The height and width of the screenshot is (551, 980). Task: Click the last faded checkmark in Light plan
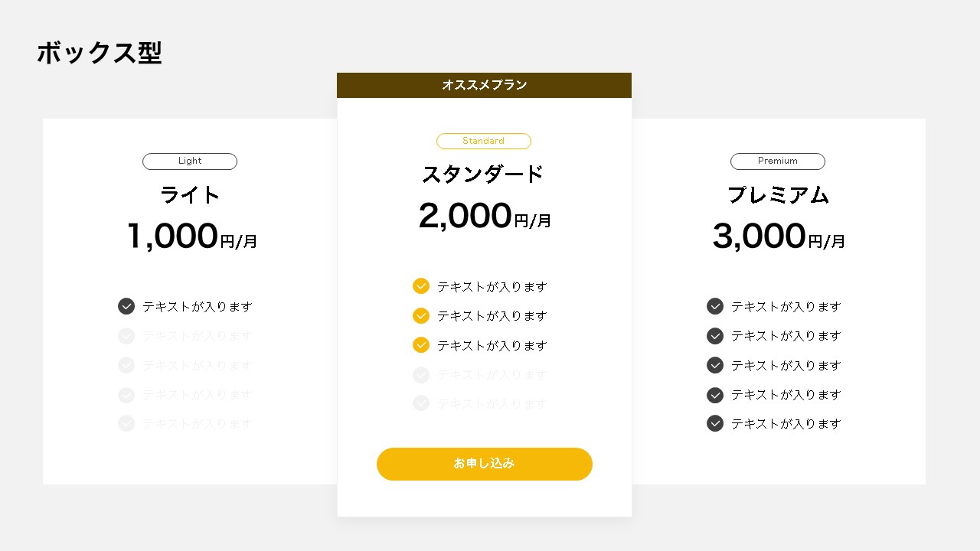[126, 423]
